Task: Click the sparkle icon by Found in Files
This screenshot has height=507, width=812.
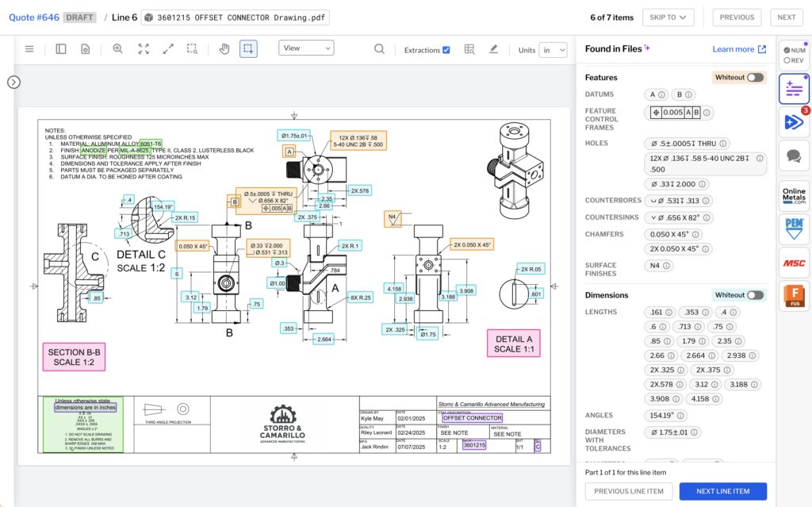Action: tap(647, 48)
